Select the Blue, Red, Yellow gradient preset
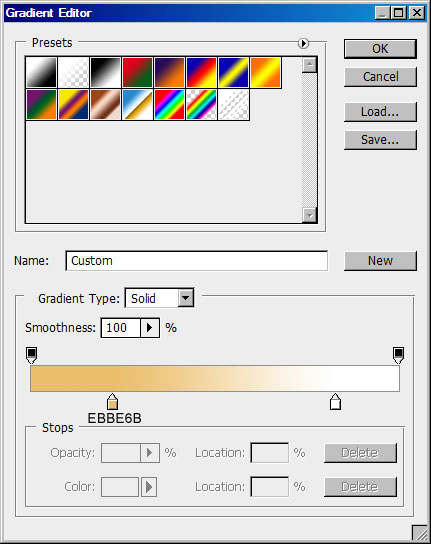Screen dimensions: 431x544 click(x=201, y=72)
